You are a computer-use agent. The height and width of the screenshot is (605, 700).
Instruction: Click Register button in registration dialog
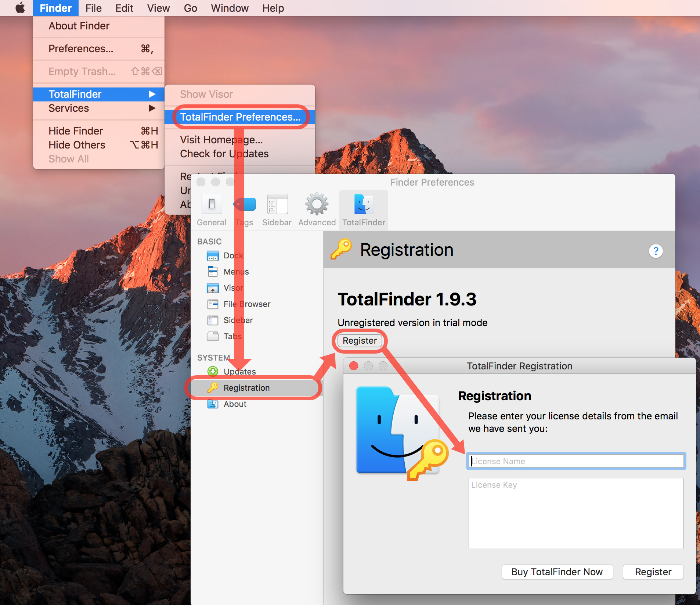[x=653, y=572]
